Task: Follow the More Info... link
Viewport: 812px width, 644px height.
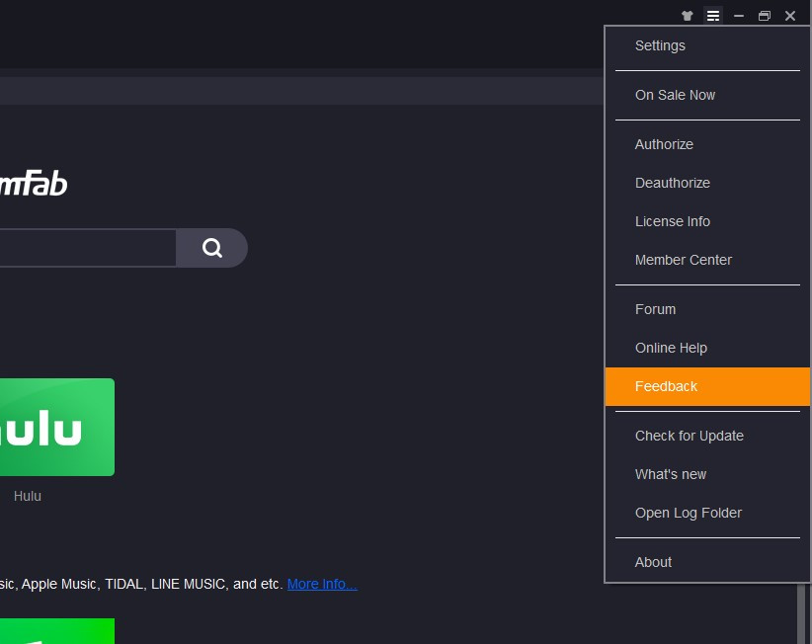Action: click(x=322, y=584)
